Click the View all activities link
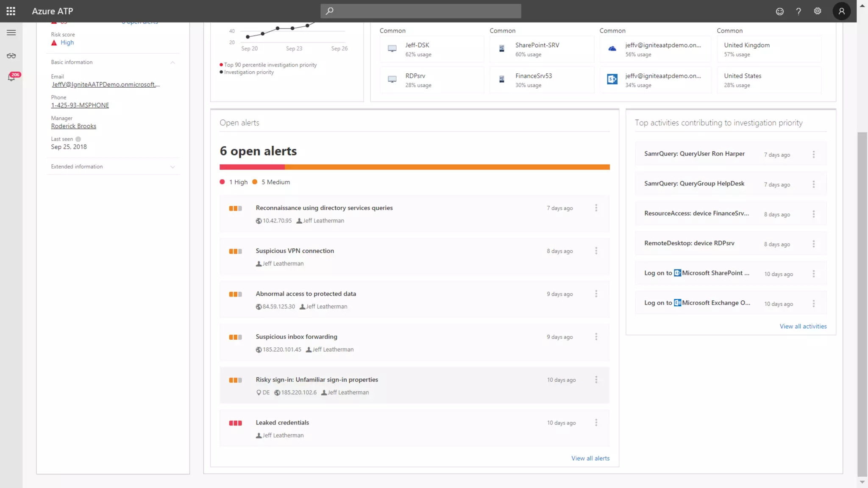This screenshot has height=488, width=868. point(803,326)
